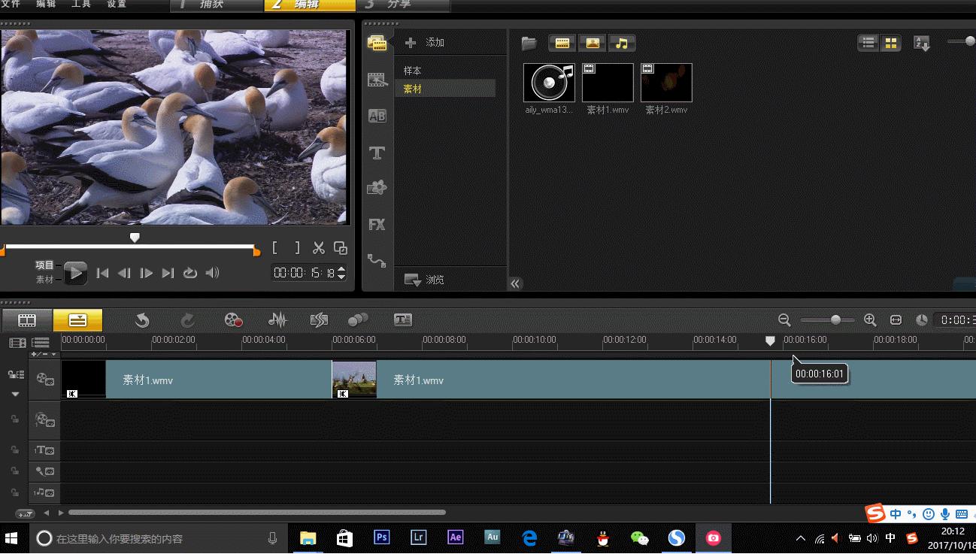Collapse the library panel with double-chevron
Viewport: 976px width, 560px height.
point(515,283)
